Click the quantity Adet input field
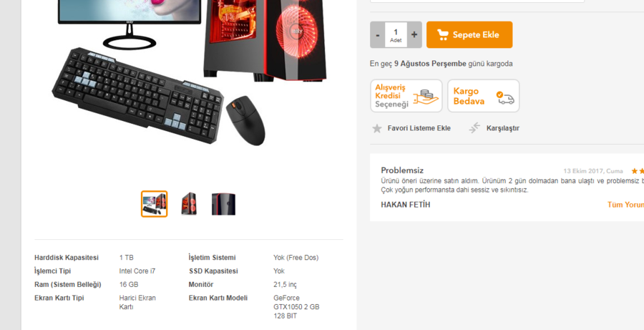Image resolution: width=644 pixels, height=330 pixels. pyautogui.click(x=396, y=35)
